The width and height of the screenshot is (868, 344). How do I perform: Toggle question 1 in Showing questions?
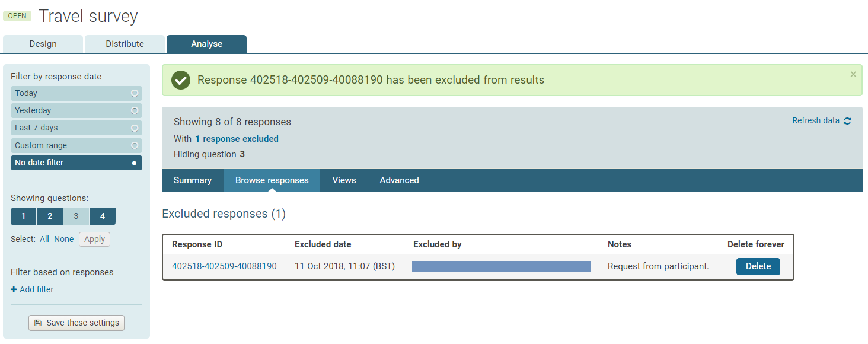(x=24, y=216)
